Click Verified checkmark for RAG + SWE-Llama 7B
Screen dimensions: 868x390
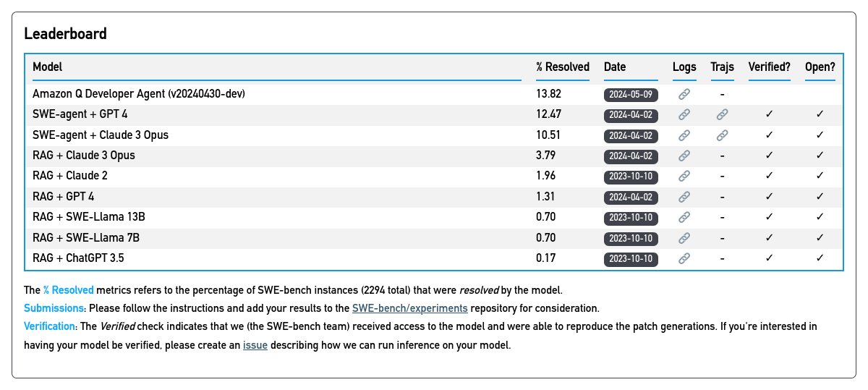coord(770,238)
